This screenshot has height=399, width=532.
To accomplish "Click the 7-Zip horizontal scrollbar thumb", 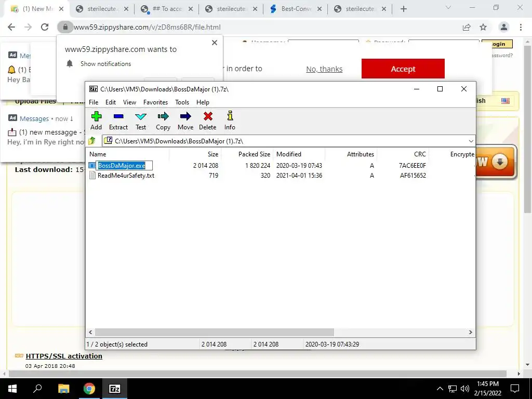I will pos(214,332).
